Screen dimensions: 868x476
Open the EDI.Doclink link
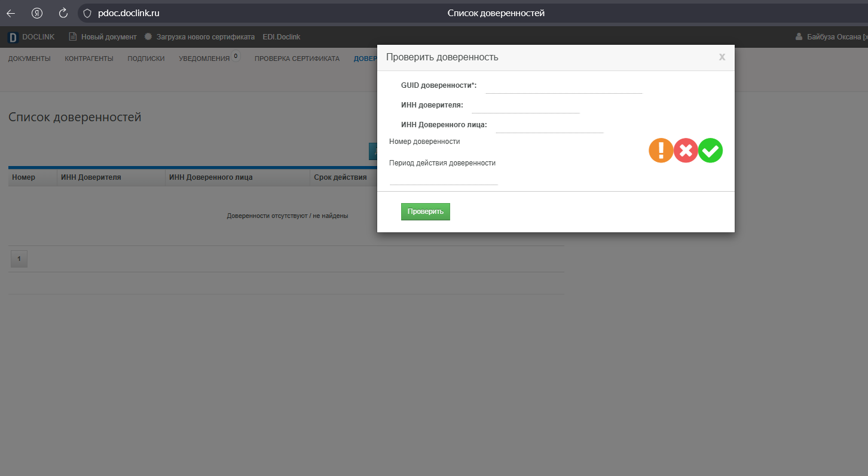coord(282,37)
